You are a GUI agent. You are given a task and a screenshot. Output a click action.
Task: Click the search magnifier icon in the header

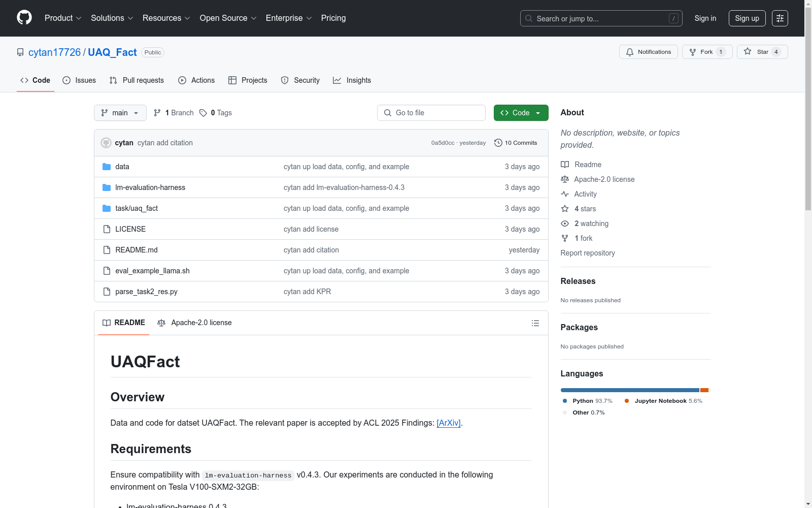(529, 18)
